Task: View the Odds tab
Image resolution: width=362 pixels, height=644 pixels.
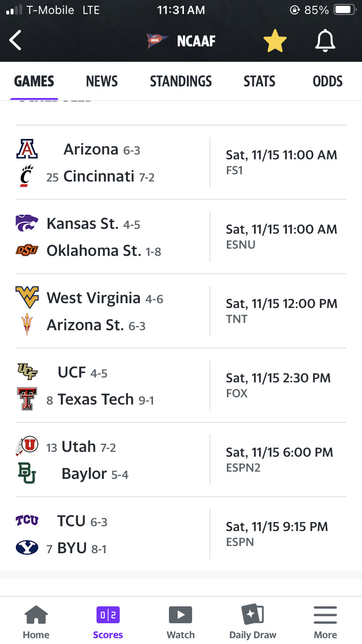Action: 327,81
